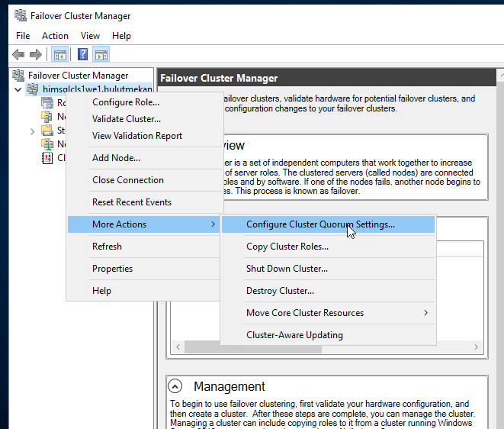Open Cluster-Aware Updating
The image size is (504, 429).
pyautogui.click(x=328, y=334)
